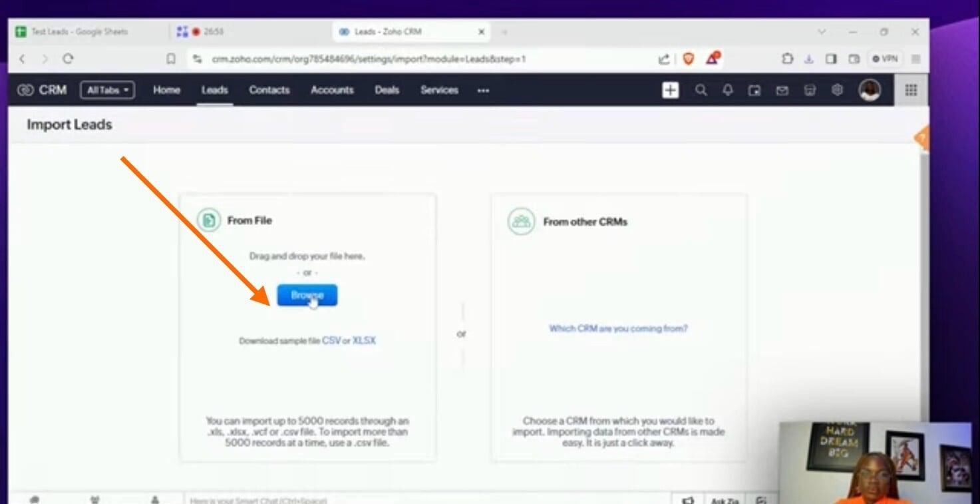The width and height of the screenshot is (980, 504).
Task: Open the mail envelope icon
Action: coord(782,91)
